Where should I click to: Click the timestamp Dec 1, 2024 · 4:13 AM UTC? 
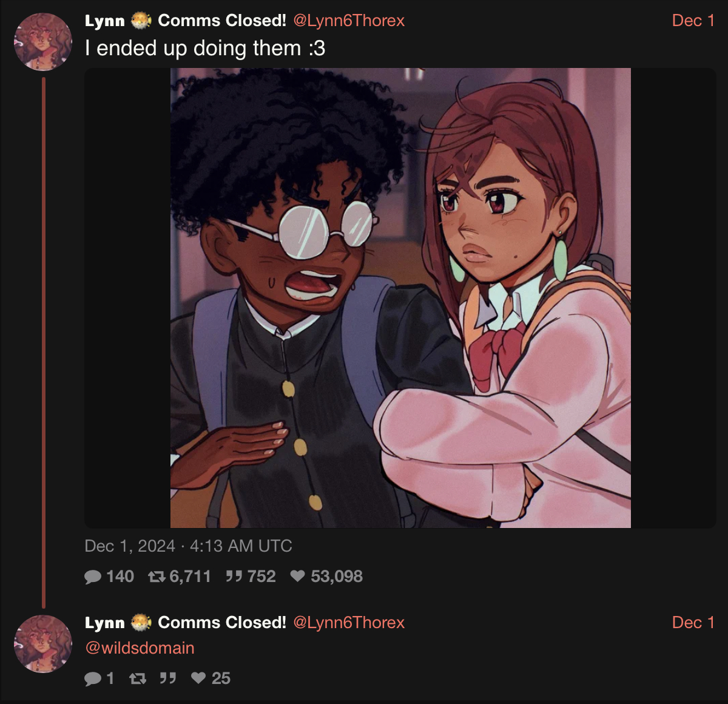[x=188, y=546]
